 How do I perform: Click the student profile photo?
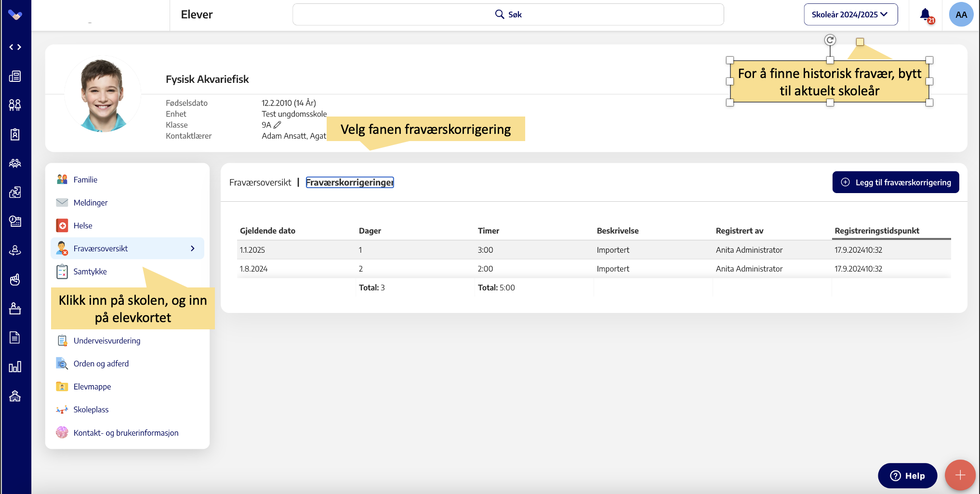(x=103, y=94)
